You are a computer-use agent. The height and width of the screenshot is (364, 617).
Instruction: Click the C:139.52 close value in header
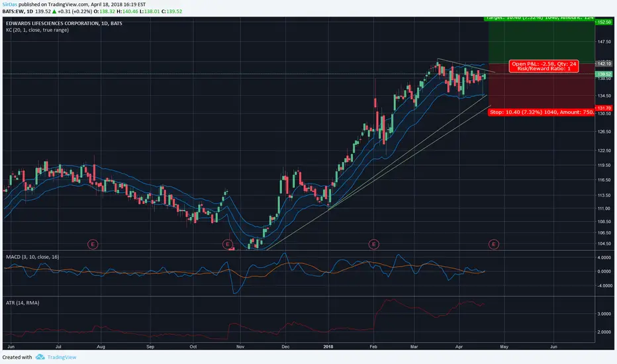point(172,11)
